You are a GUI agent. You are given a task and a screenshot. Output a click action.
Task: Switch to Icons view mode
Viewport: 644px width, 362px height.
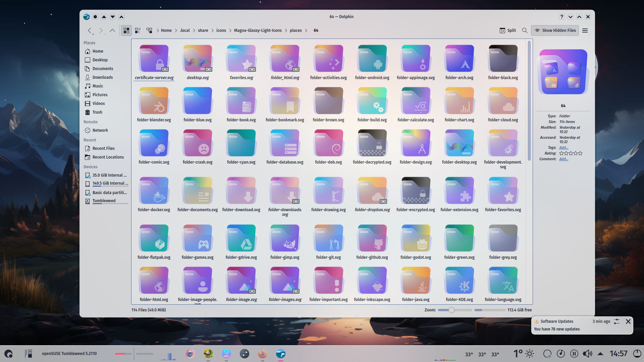[x=126, y=31]
